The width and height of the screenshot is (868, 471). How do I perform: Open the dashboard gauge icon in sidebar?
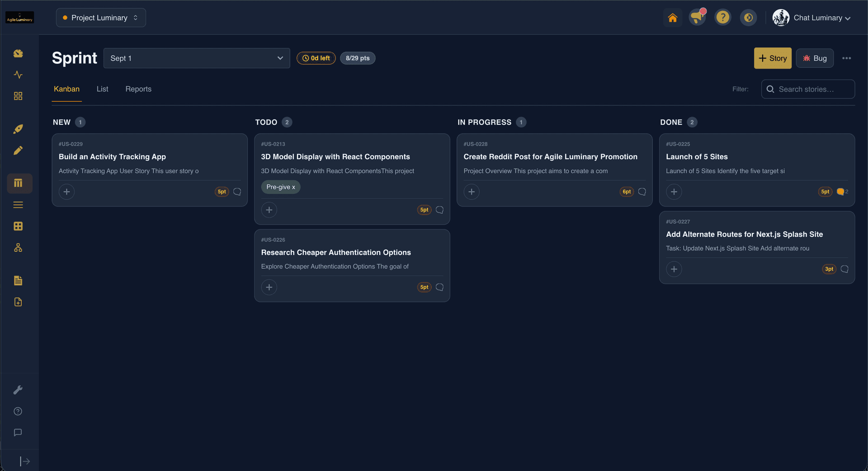tap(18, 53)
